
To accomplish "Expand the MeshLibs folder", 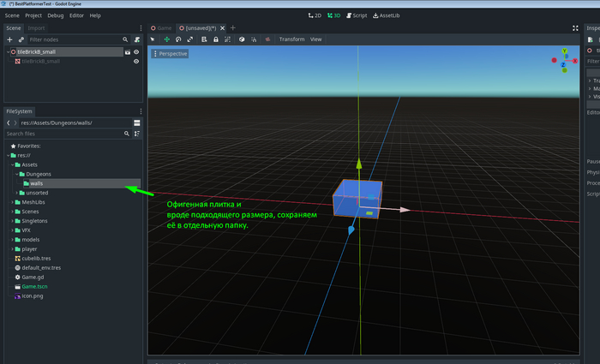I will coord(13,203).
